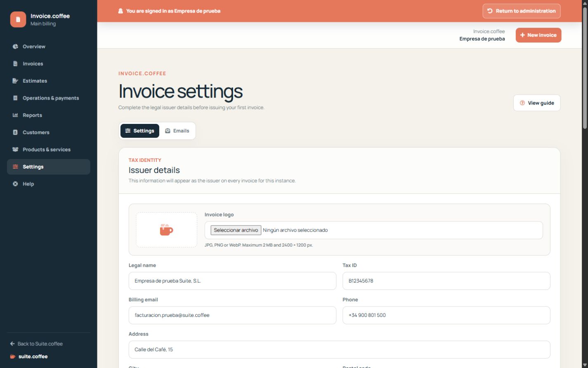Screen dimensions: 588x368
Task: Click the Legal name input field
Action: [232, 281]
